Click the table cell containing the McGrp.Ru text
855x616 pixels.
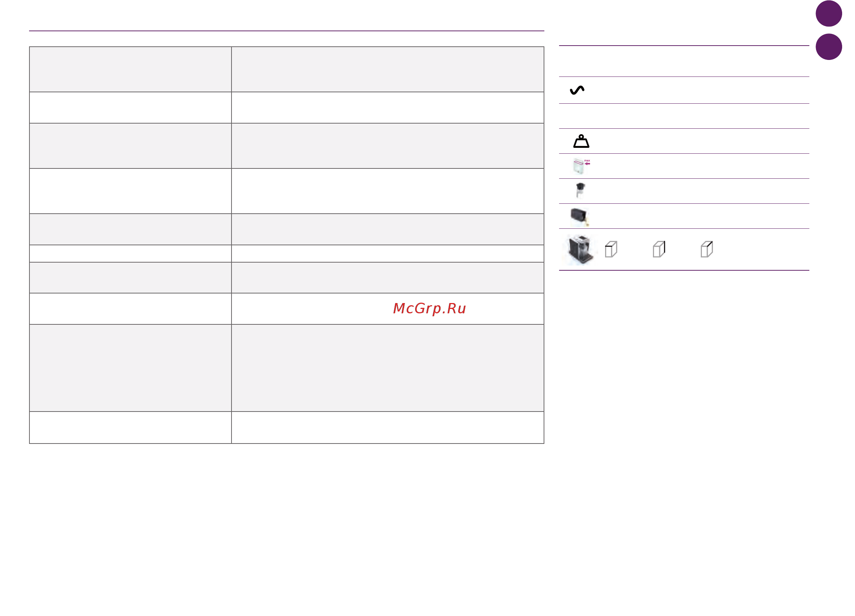click(388, 309)
